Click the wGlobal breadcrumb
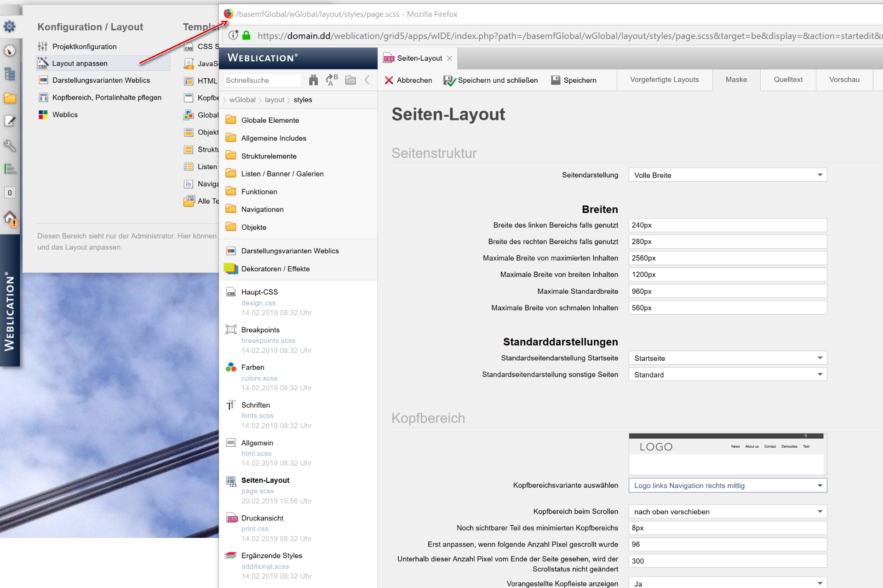The width and height of the screenshot is (883, 588). 242,100
